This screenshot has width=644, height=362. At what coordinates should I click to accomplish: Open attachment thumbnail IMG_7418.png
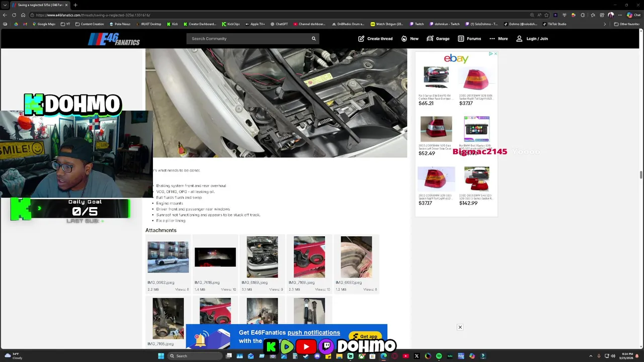(215, 257)
